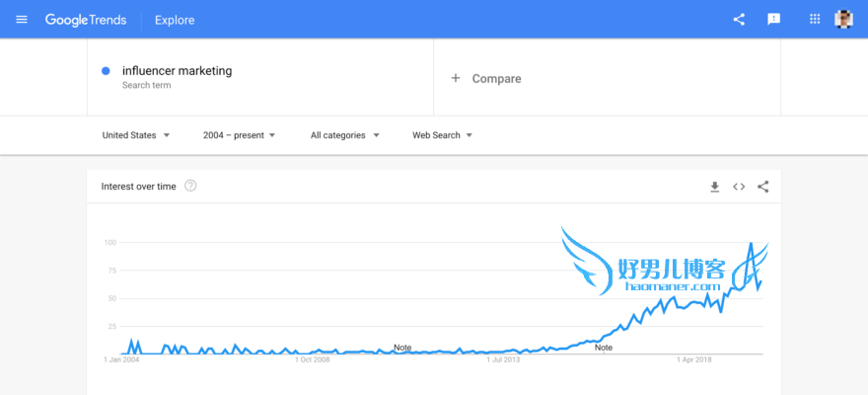Viewport: 868px width, 395px height.
Task: Expand the All categories dropdown
Action: coord(345,135)
